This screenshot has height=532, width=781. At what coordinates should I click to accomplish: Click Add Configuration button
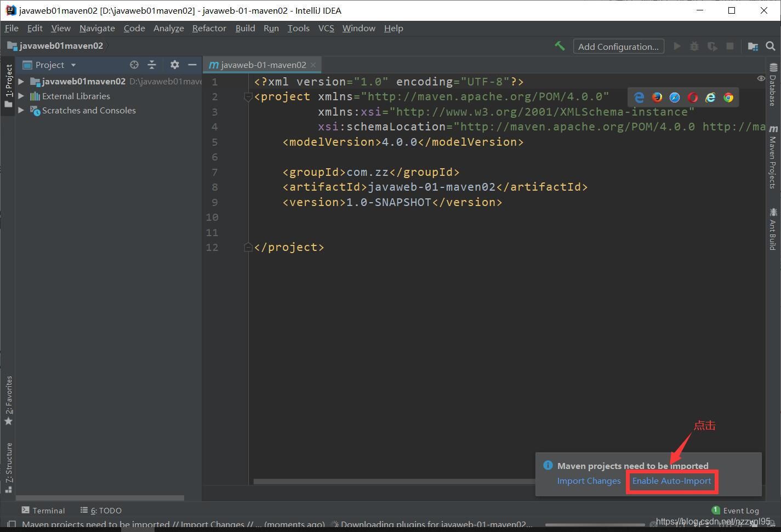pyautogui.click(x=619, y=47)
